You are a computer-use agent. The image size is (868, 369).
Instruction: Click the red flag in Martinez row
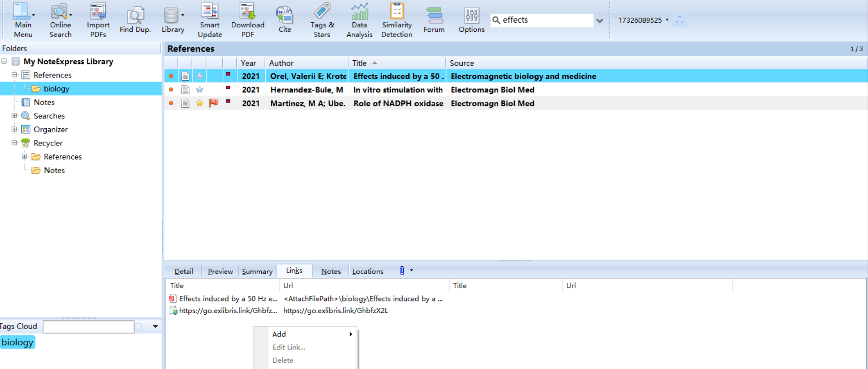tap(214, 103)
